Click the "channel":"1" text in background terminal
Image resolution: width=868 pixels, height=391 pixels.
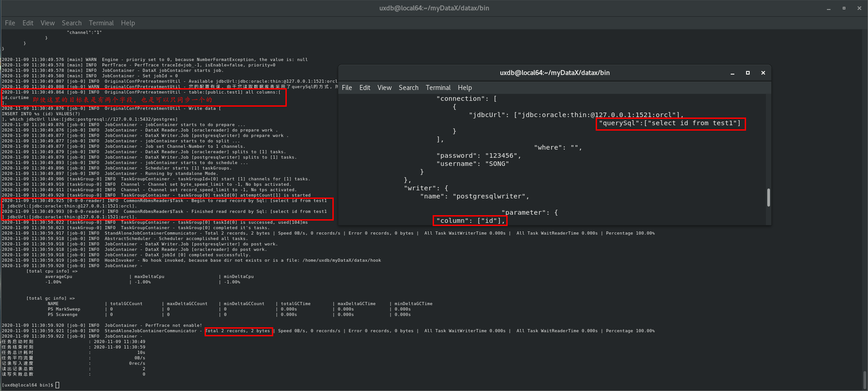click(x=84, y=33)
